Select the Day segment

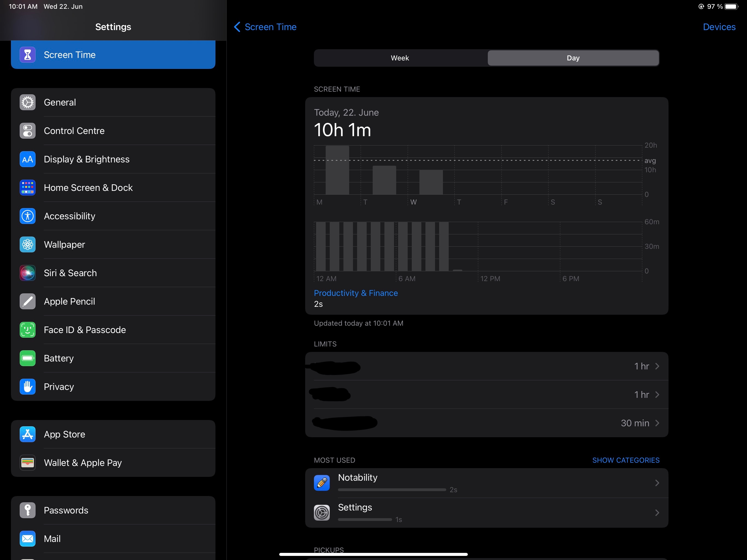(573, 58)
